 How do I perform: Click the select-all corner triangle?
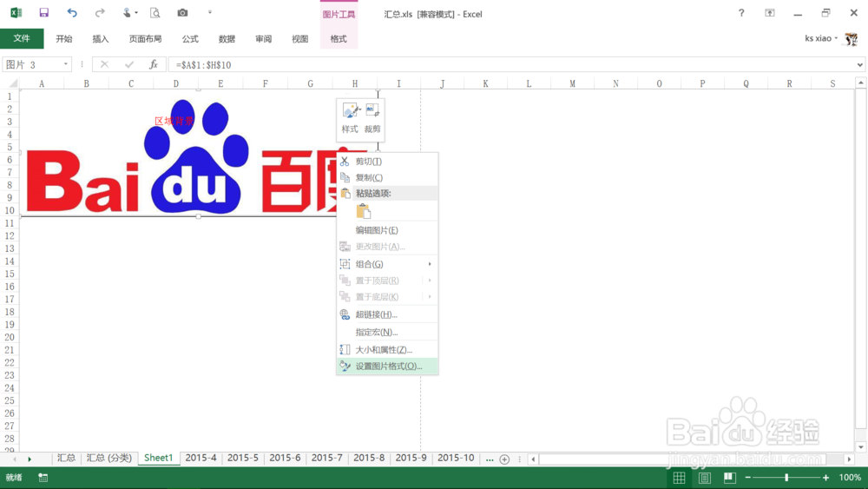(12, 83)
